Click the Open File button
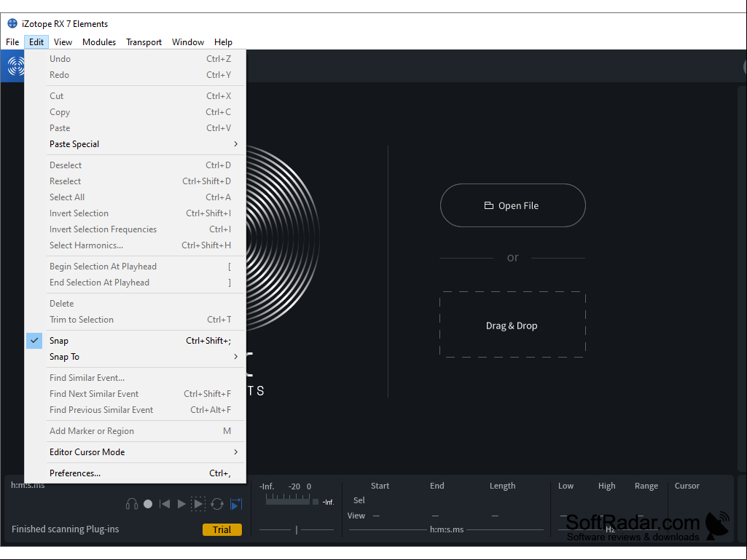Image resolution: width=747 pixels, height=560 pixels. (x=512, y=205)
